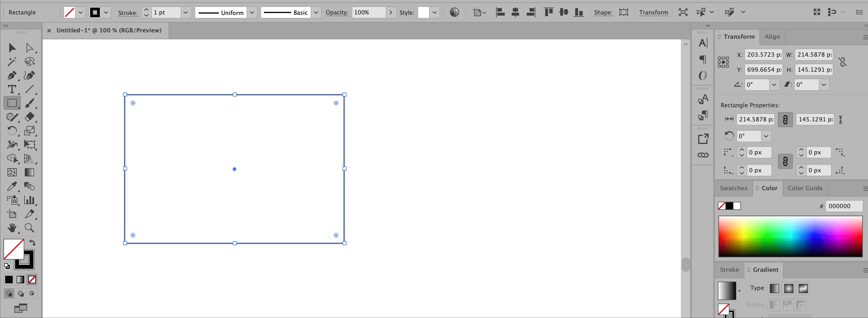This screenshot has width=868, height=318.
Task: Pick a color from the spectrum bar
Action: coord(790,236)
